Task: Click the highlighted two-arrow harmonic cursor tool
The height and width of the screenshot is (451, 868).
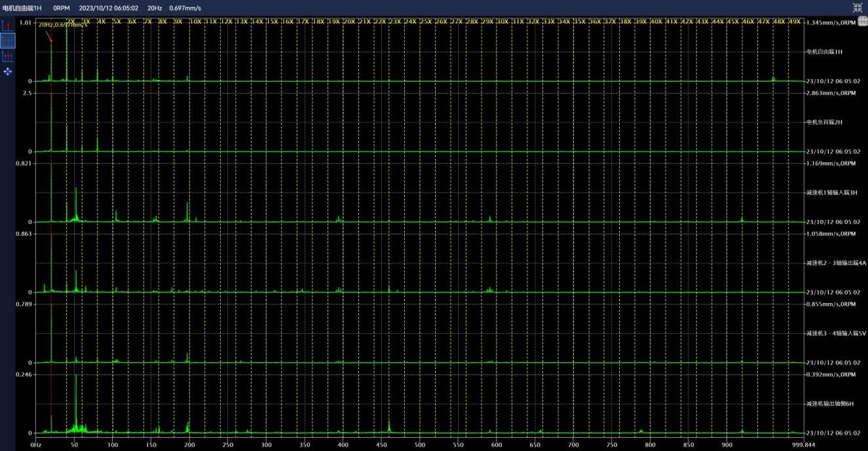Action: tap(8, 41)
